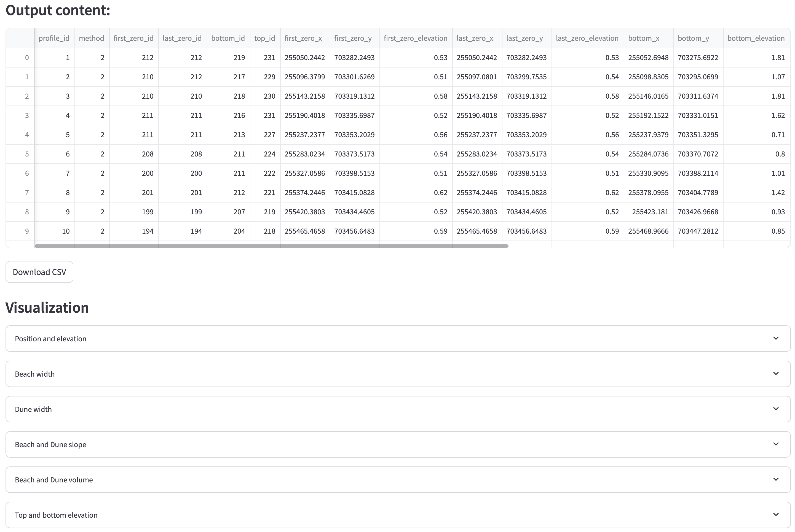Click the last_zero_x cell 255097.0801
The height and width of the screenshot is (532, 795).
coord(477,77)
